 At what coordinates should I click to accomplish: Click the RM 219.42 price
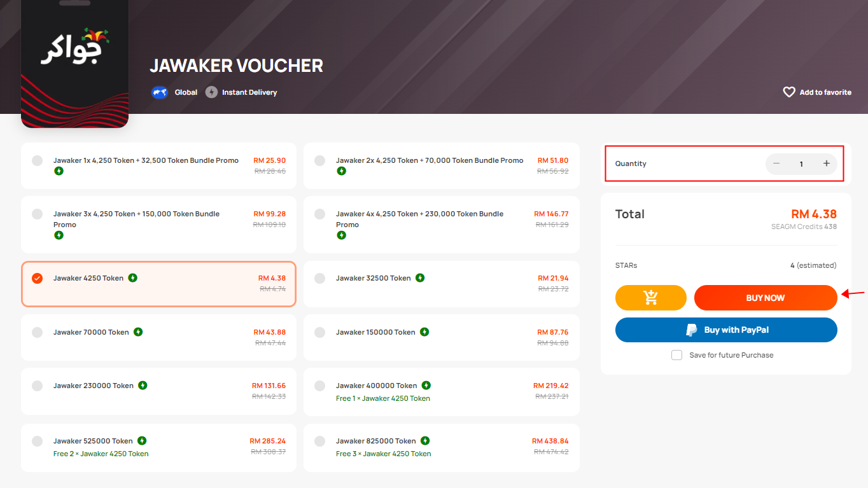(551, 386)
